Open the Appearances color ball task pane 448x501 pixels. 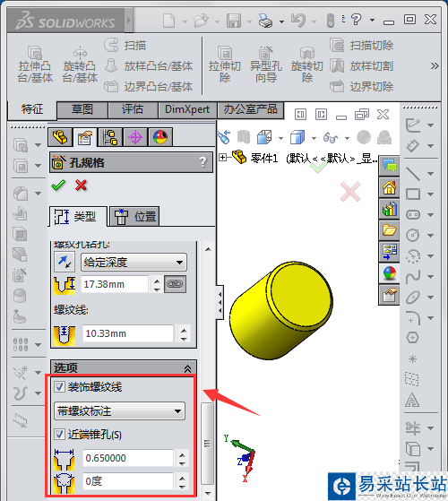[389, 273]
